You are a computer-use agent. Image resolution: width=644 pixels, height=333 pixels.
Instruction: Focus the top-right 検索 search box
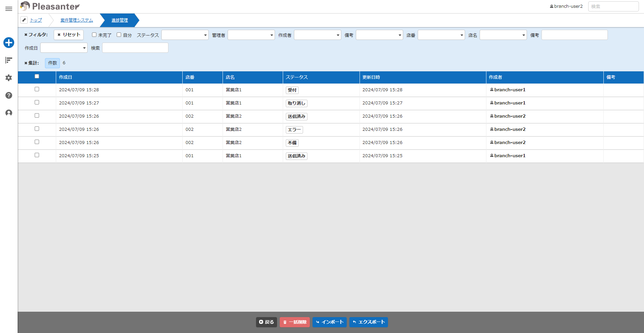click(613, 6)
